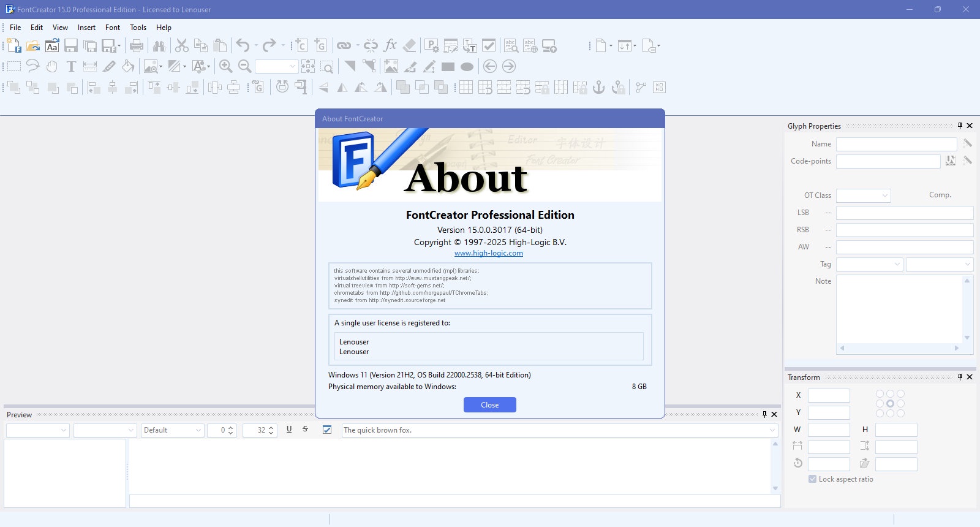Viewport: 980px width, 527px height.
Task: Click the ellipse shape icon
Action: pos(467,67)
